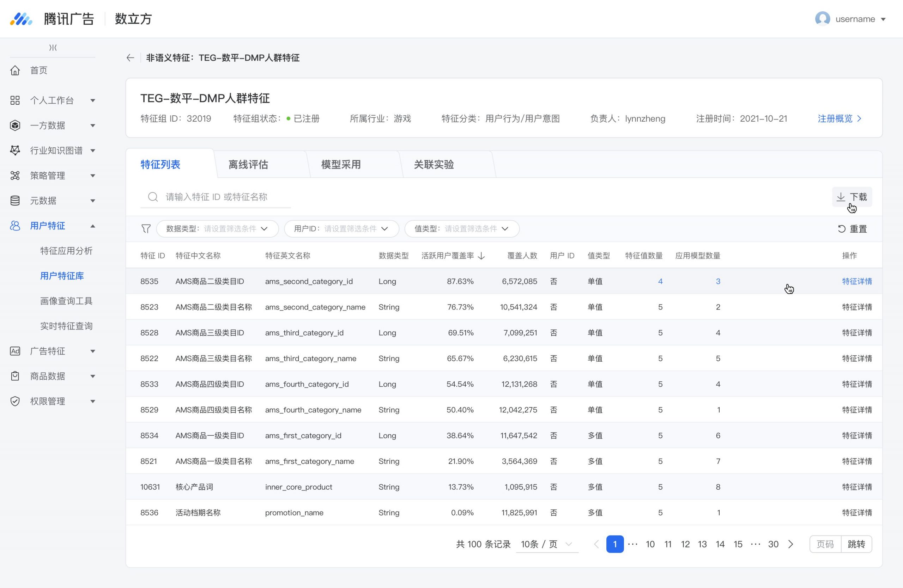Click the 页码 page number input
The width and height of the screenshot is (903, 588).
coord(825,544)
